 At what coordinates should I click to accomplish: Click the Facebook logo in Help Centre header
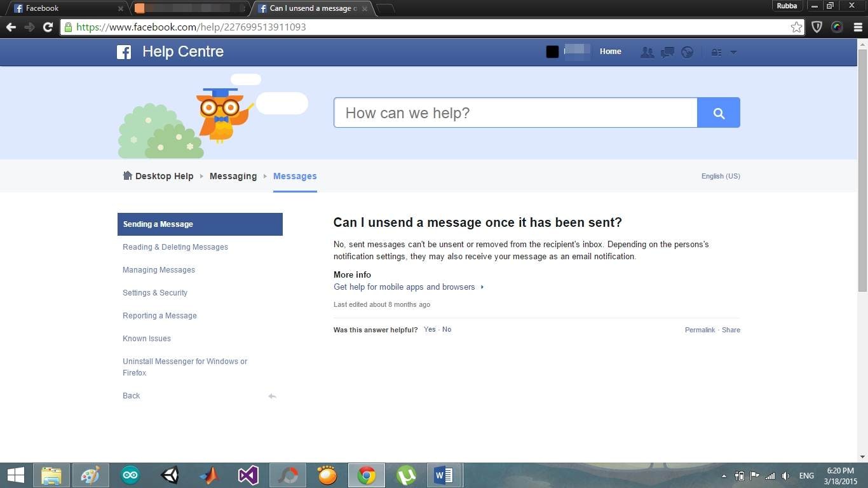(124, 52)
